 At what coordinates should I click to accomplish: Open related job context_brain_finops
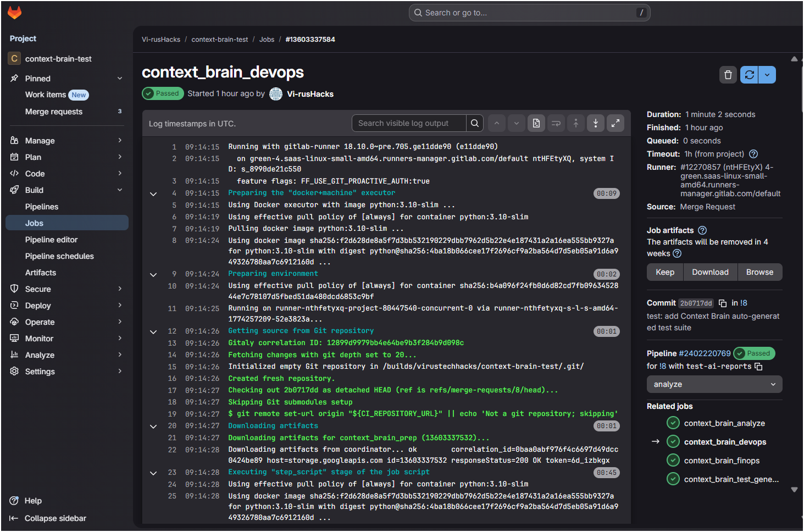[722, 461]
